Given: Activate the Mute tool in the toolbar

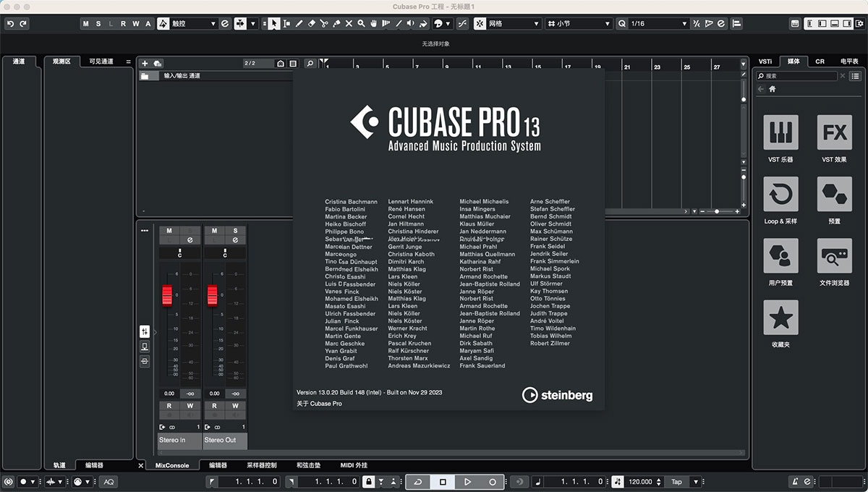Looking at the screenshot, I should pos(349,24).
